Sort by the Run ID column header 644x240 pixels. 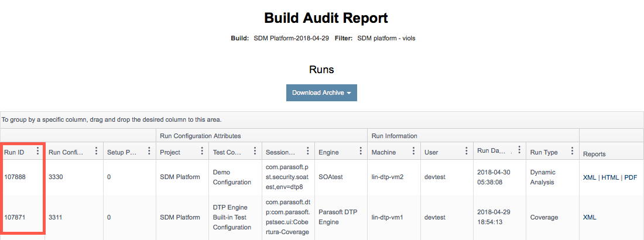click(14, 152)
